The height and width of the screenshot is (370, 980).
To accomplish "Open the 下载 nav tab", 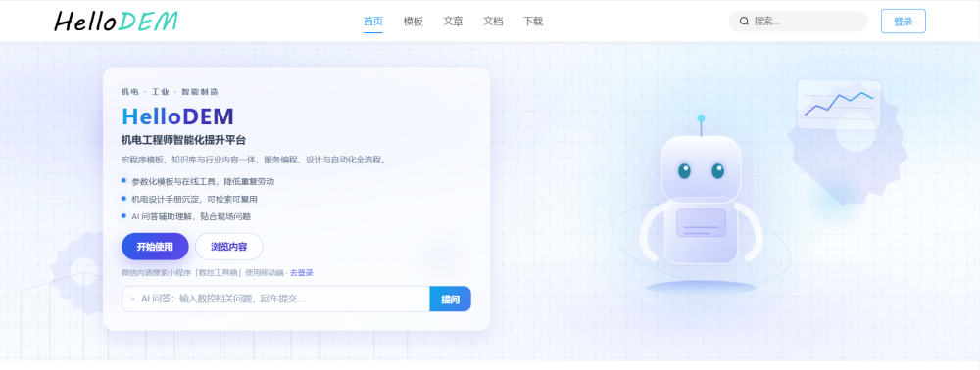I will (533, 22).
